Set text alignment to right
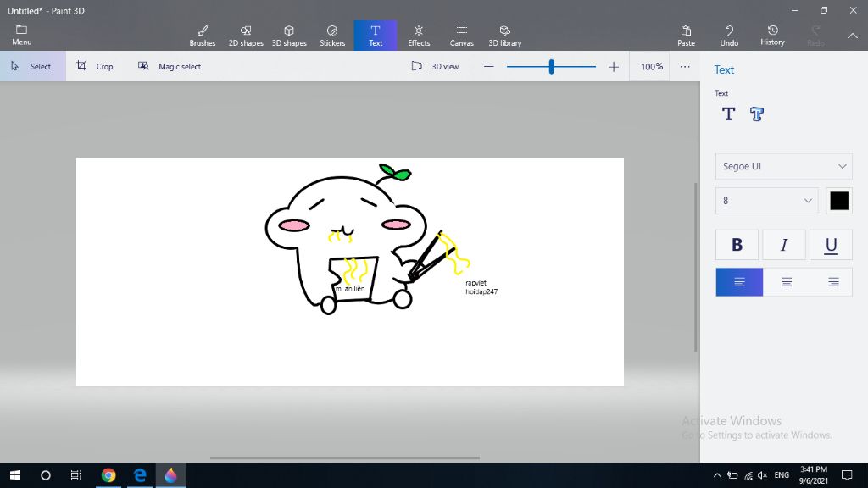The width and height of the screenshot is (868, 488). pyautogui.click(x=833, y=282)
